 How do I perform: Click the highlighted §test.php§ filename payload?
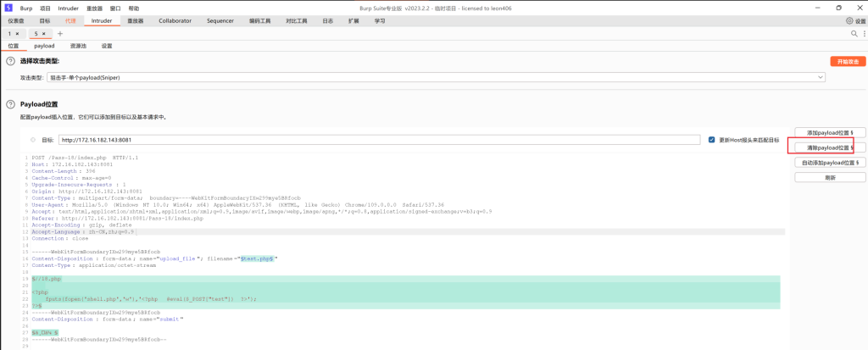coord(257,258)
